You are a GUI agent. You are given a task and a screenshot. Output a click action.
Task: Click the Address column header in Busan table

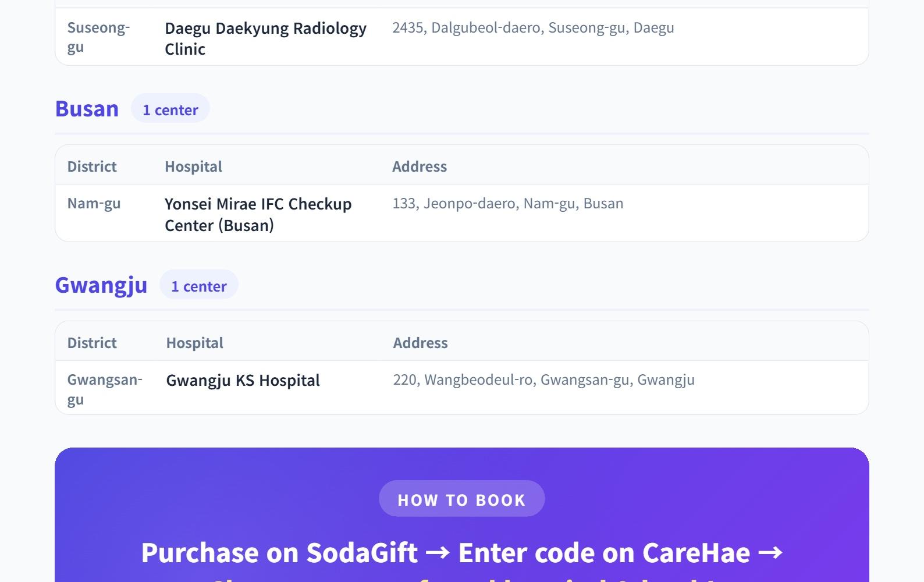(419, 166)
